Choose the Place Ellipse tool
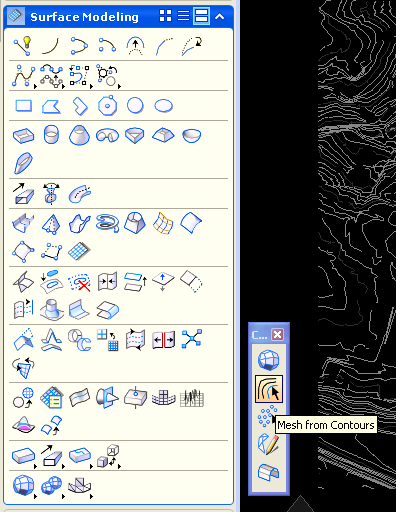Image resolution: width=396 pixels, height=512 pixels. pos(163,106)
